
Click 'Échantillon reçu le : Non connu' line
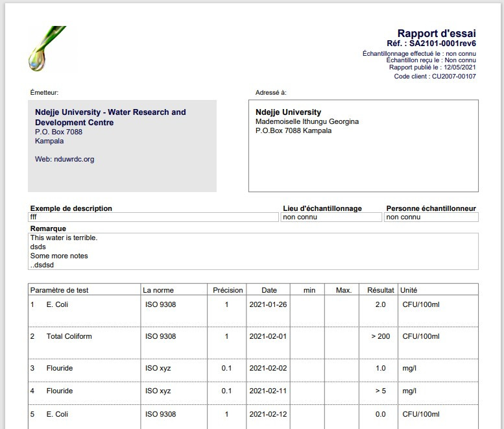click(431, 60)
